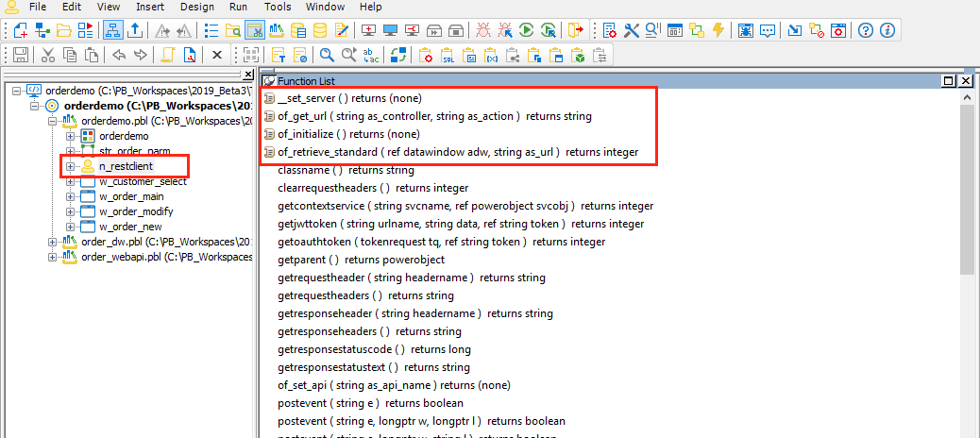Click the Select and Run icon
Image resolution: width=980 pixels, height=438 pixels.
(x=549, y=29)
